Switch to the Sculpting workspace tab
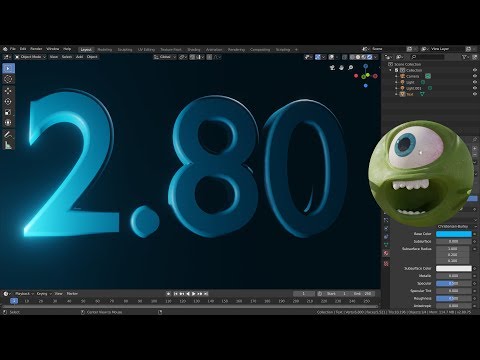480x360 pixels. coord(125,49)
